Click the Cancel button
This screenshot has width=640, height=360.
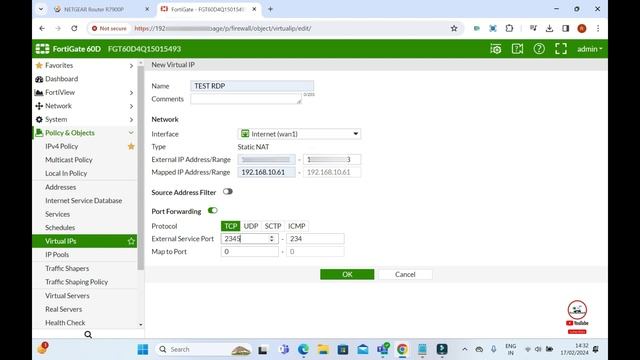tap(405, 274)
